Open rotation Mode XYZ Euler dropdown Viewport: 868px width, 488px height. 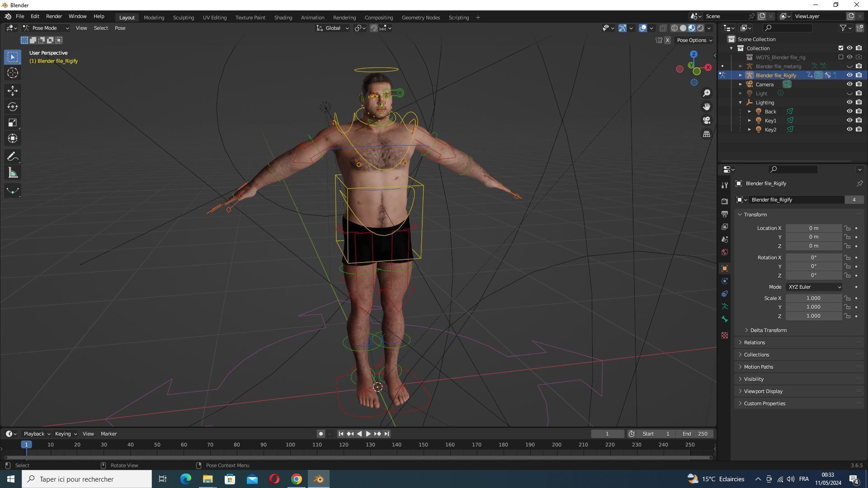(814, 287)
